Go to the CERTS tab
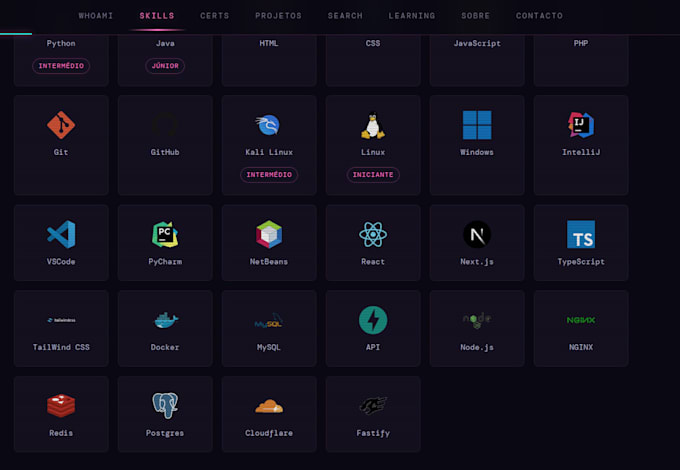This screenshot has width=680, height=470. point(215,16)
